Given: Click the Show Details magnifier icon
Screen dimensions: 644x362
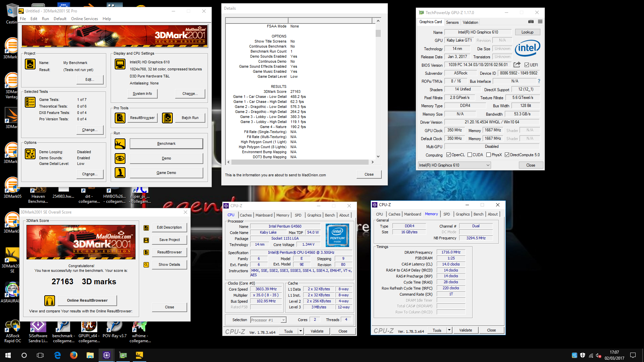Looking at the screenshot, I should point(146,265).
